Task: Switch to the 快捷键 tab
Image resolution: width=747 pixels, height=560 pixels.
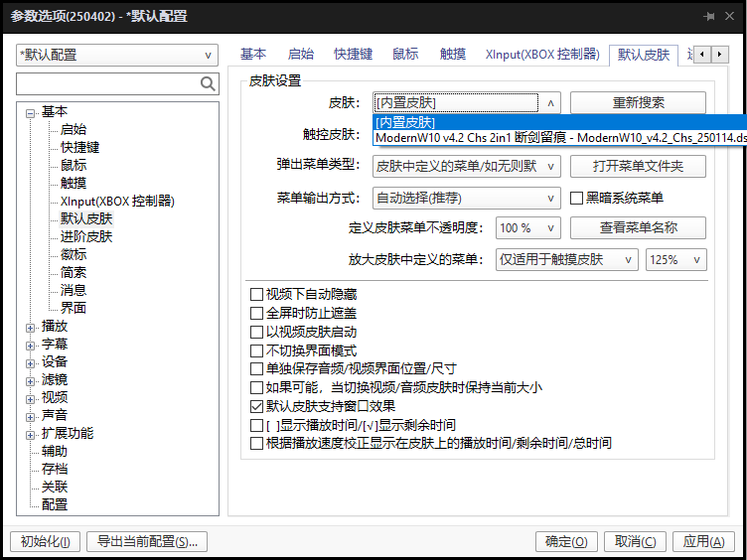Action: [354, 55]
